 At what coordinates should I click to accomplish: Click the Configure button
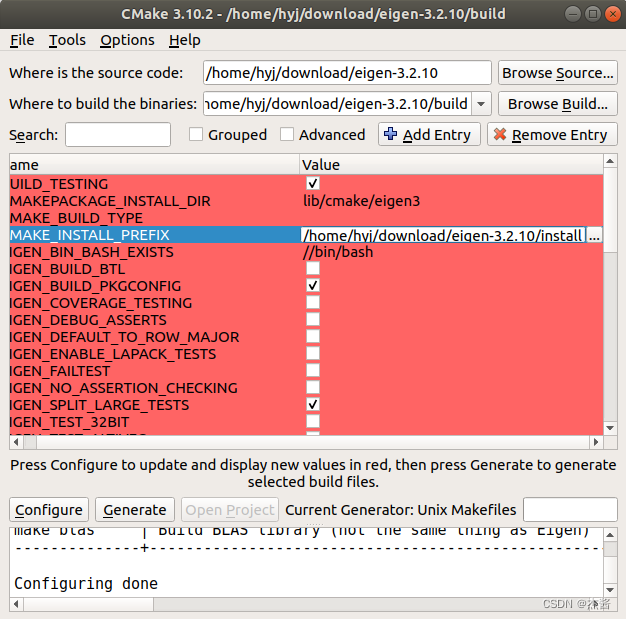click(49, 510)
